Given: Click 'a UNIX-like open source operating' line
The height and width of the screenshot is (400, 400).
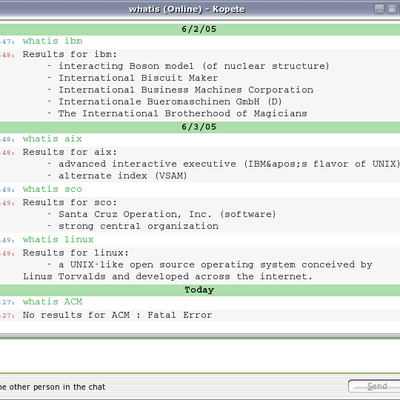Looking at the screenshot, I should pos(215,265).
